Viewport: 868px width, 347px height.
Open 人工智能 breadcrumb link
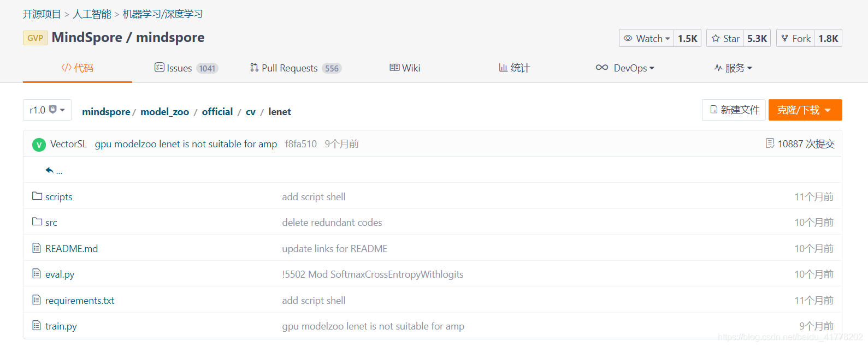[x=92, y=14]
